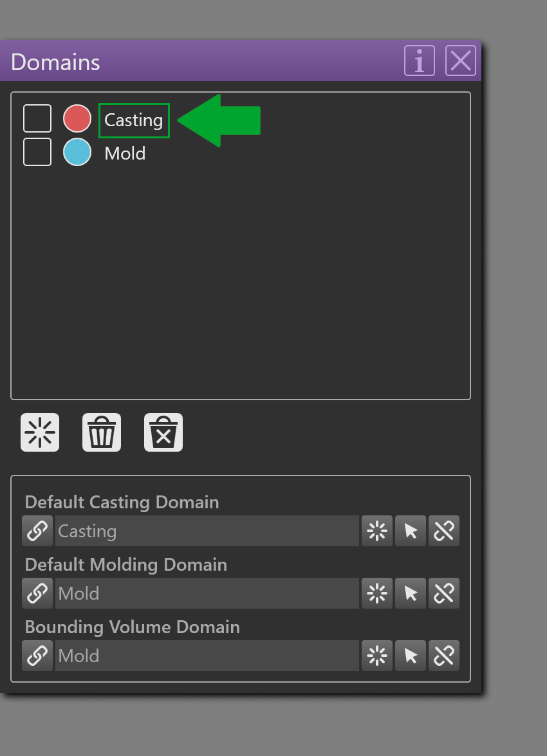Viewport: 547px width, 756px height.
Task: Click unlink icon for Bounding Volume Domain
Action: [x=444, y=656]
